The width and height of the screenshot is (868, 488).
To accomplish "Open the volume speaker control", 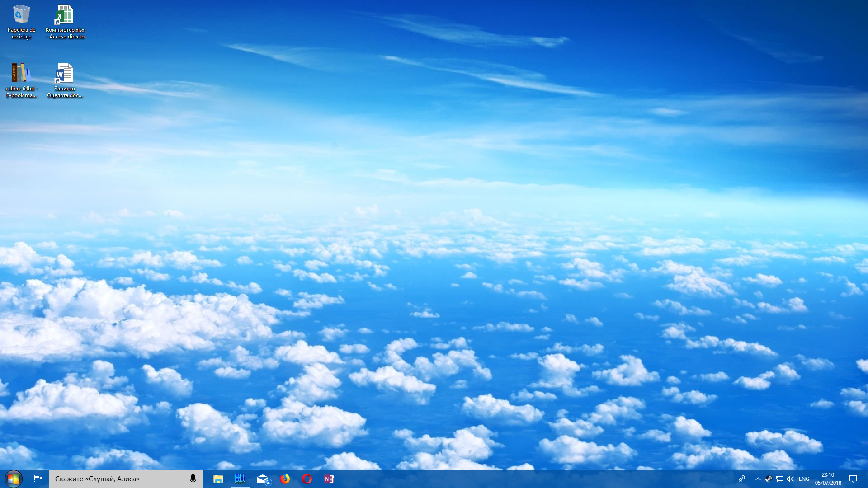I will coord(790,479).
